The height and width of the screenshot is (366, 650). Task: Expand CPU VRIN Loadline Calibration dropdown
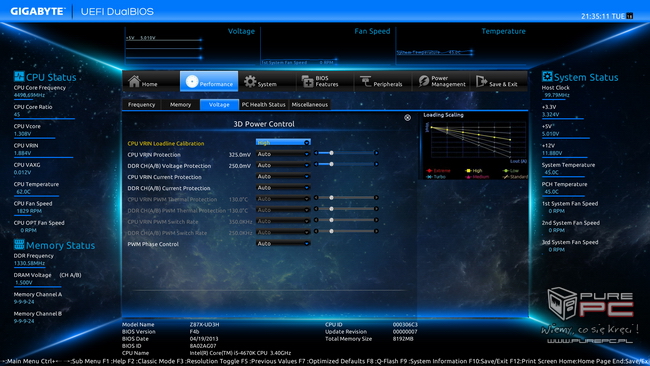coord(283,143)
